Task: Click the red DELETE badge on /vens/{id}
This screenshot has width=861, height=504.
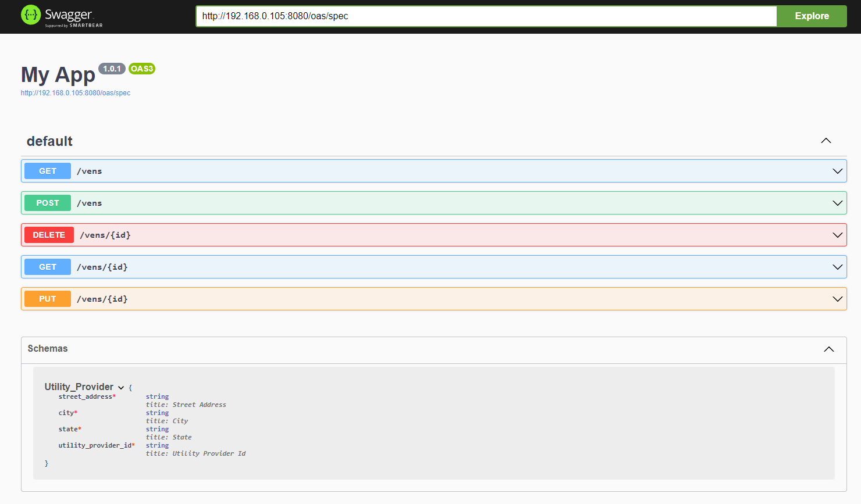Action: [49, 234]
